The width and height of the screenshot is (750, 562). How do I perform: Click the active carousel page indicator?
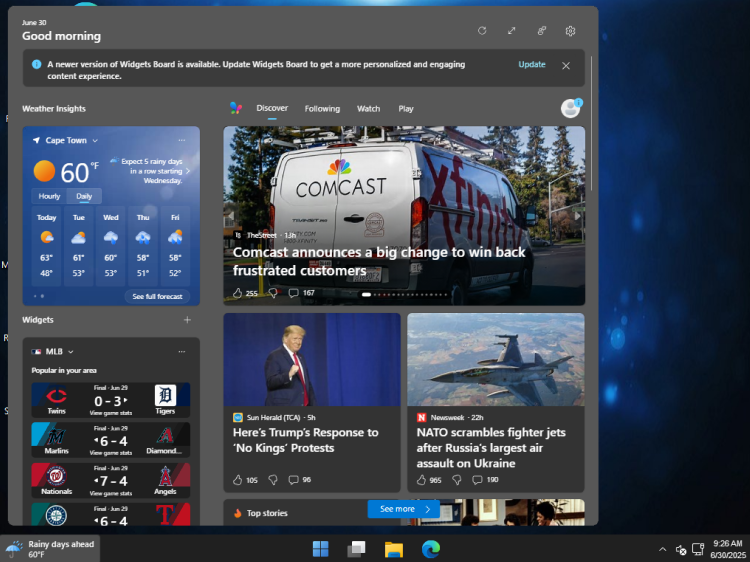366,295
